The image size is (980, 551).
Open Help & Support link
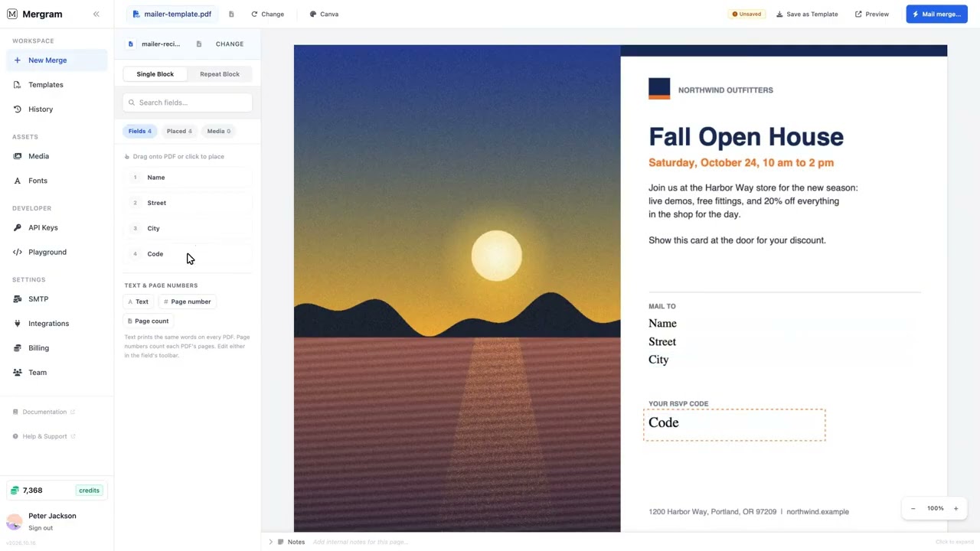coord(44,436)
